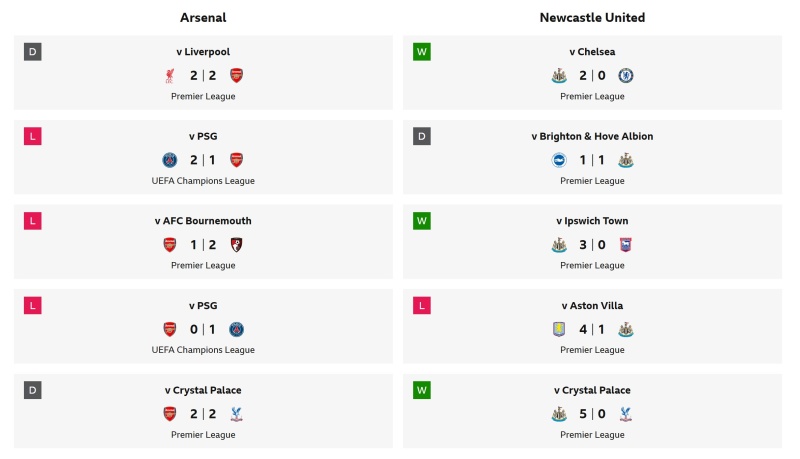This screenshot has width=800, height=459.
Task: Click Crystal Palace crest in the 5-0 result
Action: (626, 414)
